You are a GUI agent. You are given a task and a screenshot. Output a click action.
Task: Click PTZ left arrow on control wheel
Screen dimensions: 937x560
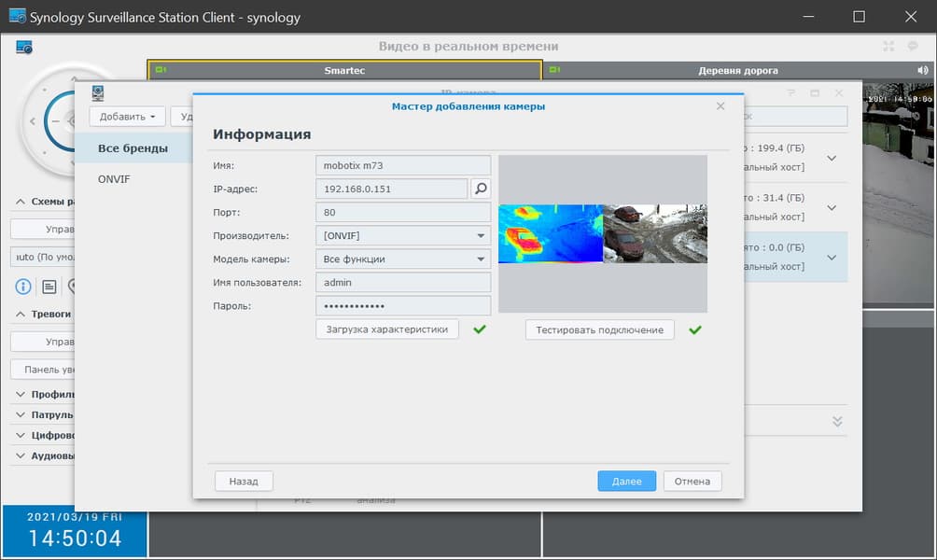point(33,120)
